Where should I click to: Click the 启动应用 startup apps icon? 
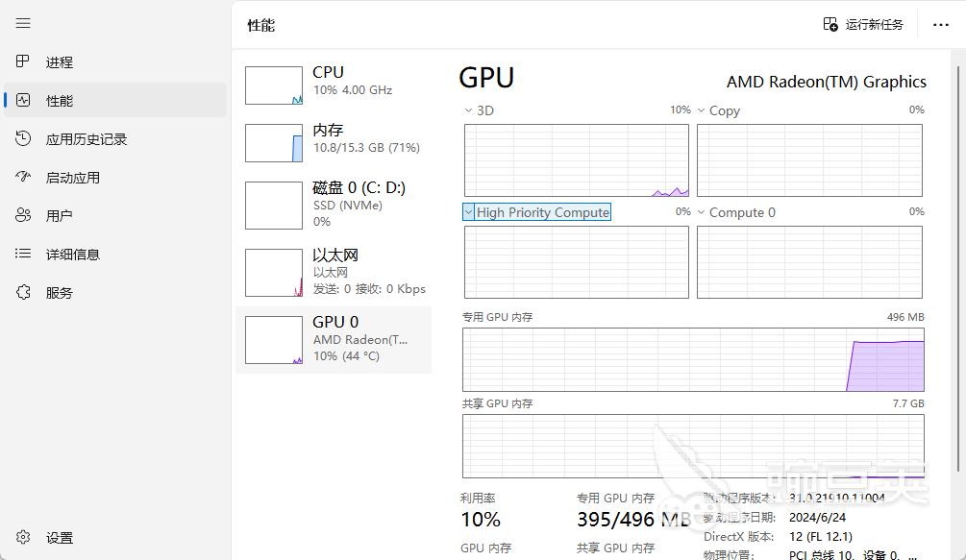pyautogui.click(x=23, y=178)
